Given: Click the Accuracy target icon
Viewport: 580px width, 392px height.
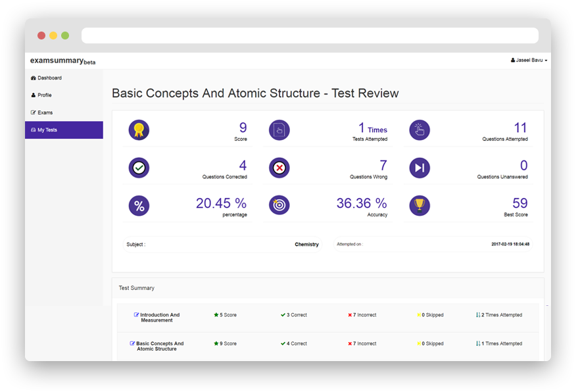Looking at the screenshot, I should coord(279,205).
